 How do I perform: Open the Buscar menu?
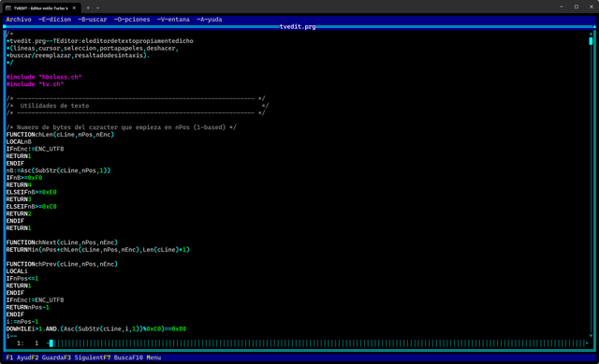click(x=93, y=20)
